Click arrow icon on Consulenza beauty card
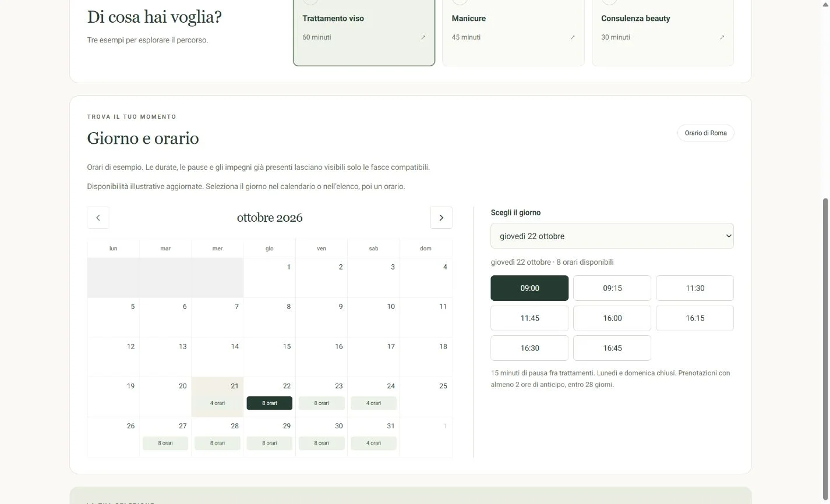 [x=722, y=37]
